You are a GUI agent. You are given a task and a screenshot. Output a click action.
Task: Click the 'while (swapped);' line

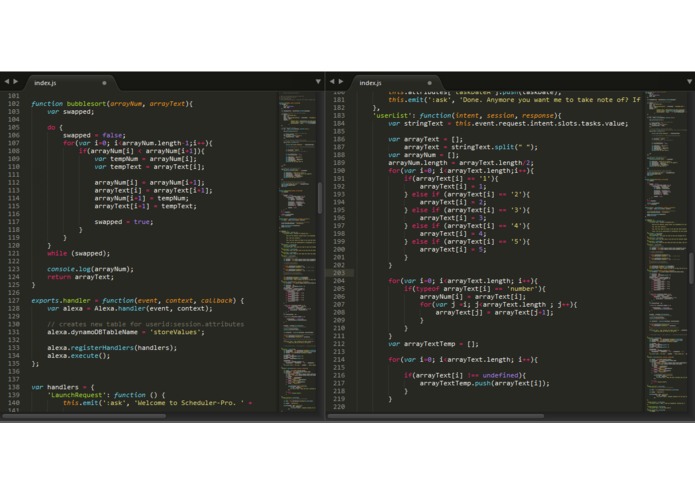(x=78, y=253)
